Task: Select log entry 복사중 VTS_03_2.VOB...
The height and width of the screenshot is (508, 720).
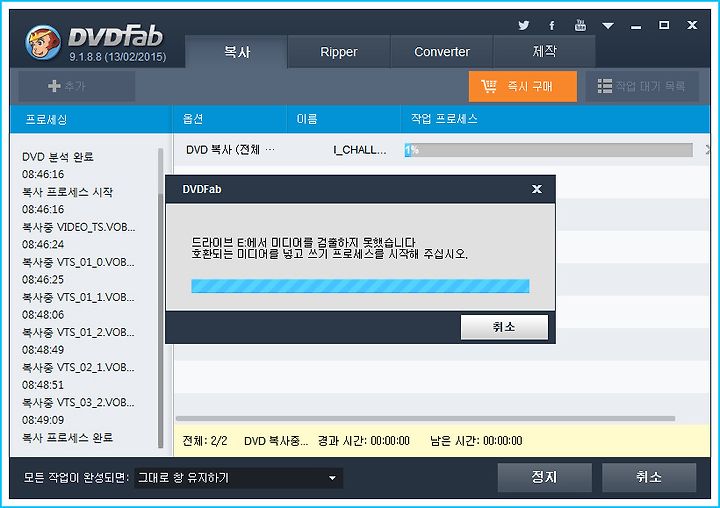Action: pos(79,402)
